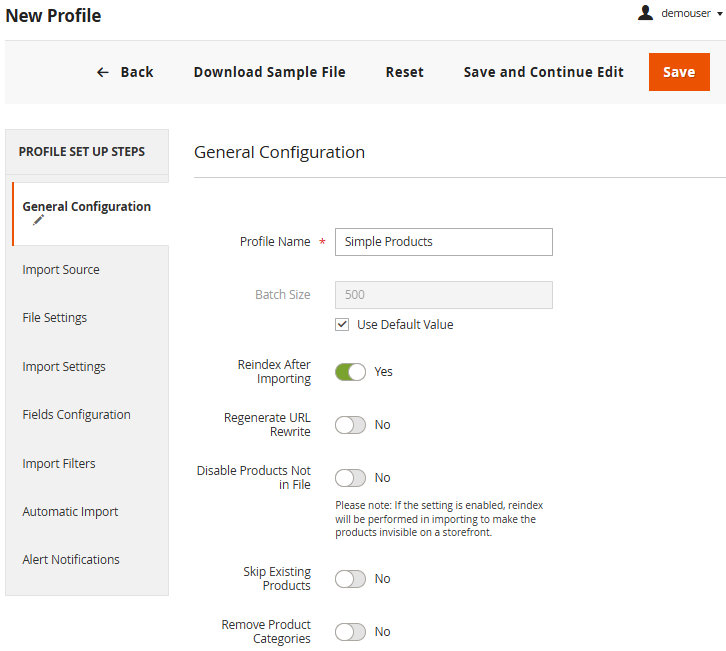Toggle the Use Default Value checkbox
Screen dimensions: 726x651
click(342, 325)
